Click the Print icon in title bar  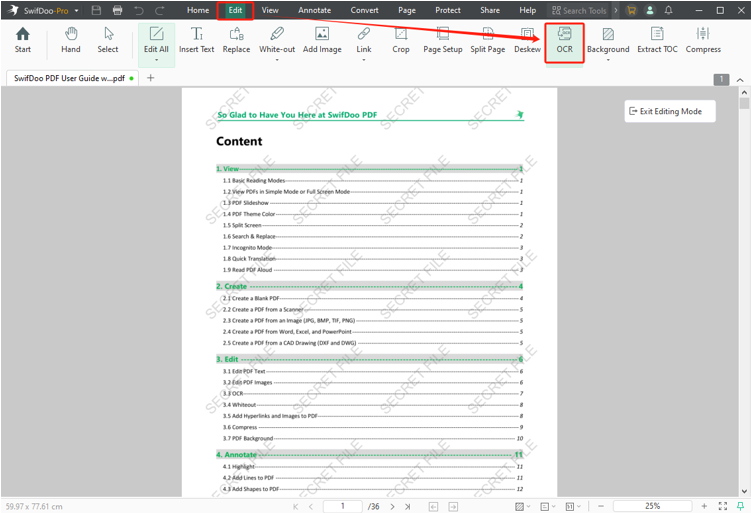117,10
